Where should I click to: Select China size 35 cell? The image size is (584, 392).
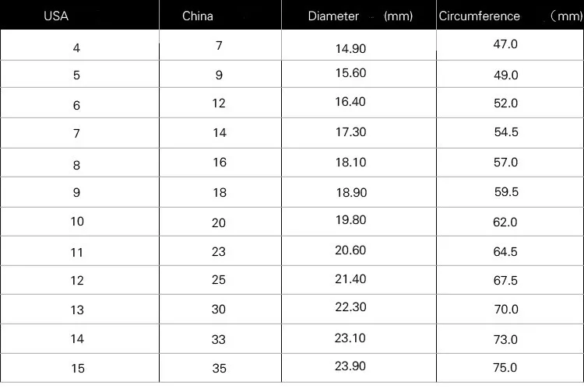219,368
